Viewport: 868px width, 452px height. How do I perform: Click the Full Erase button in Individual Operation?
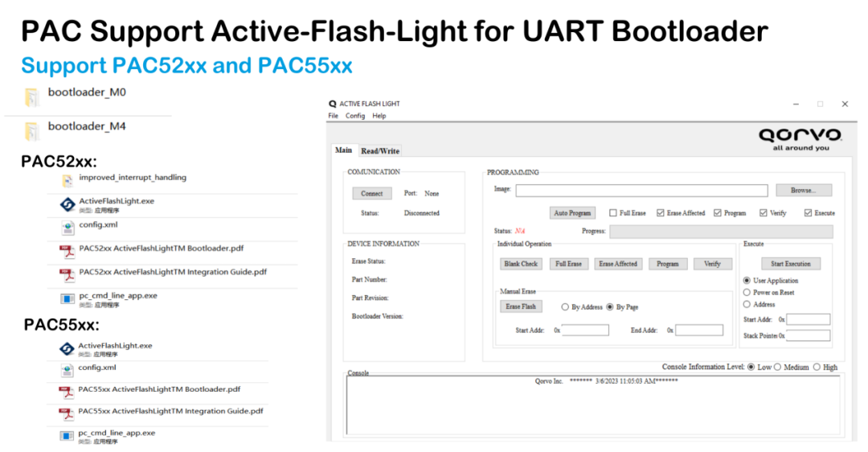[568, 264]
